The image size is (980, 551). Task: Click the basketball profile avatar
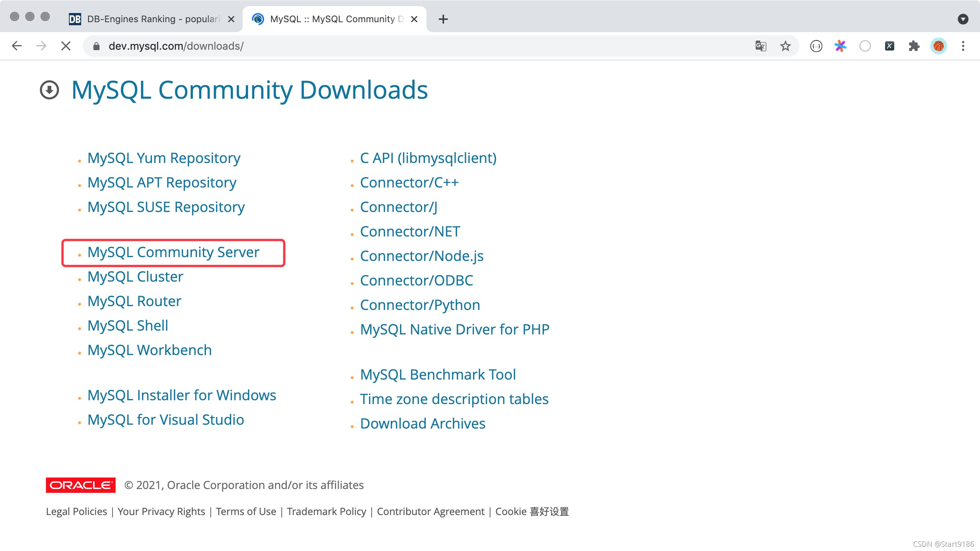click(938, 46)
